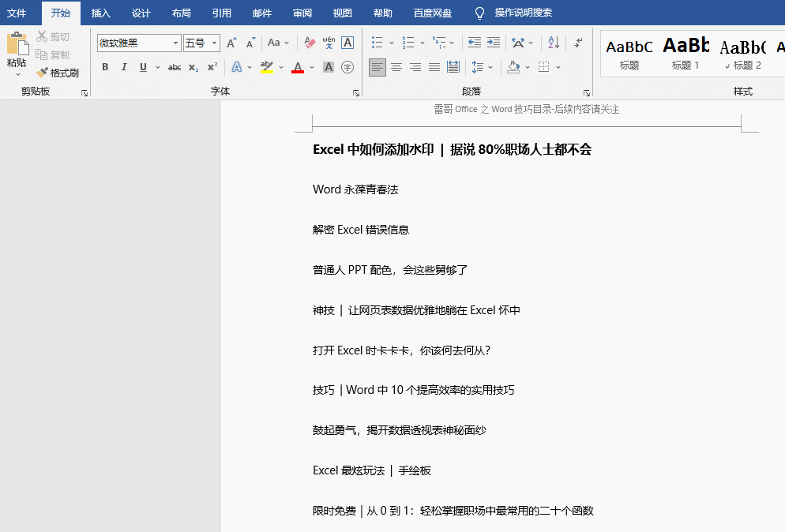Viewport: 785px width, 532px height.
Task: Clear all formatting with the eraser icon
Action: pos(310,43)
